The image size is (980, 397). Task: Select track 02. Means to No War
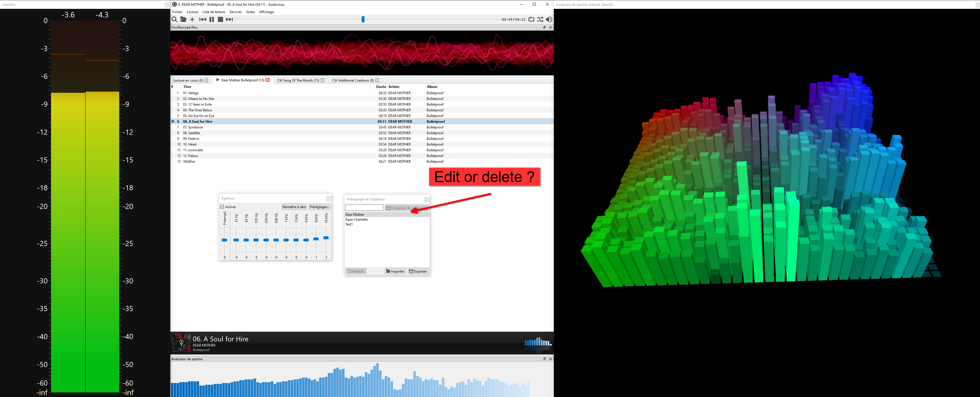(362, 98)
